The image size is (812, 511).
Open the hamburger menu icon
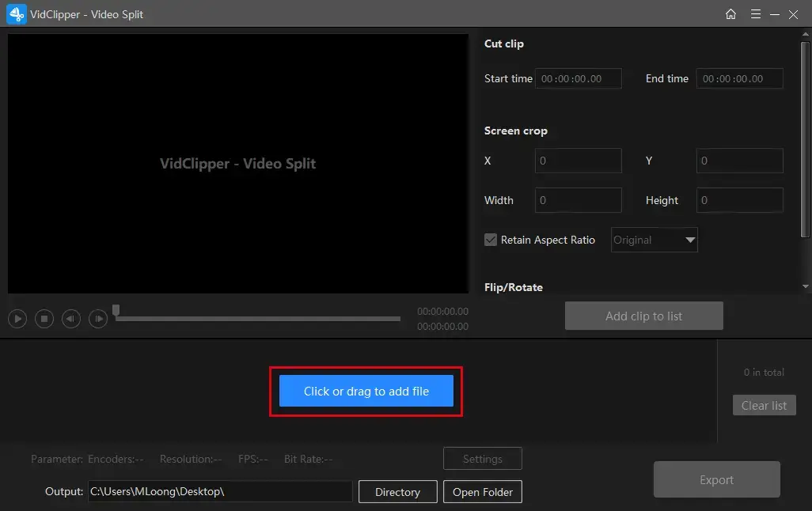(x=756, y=14)
